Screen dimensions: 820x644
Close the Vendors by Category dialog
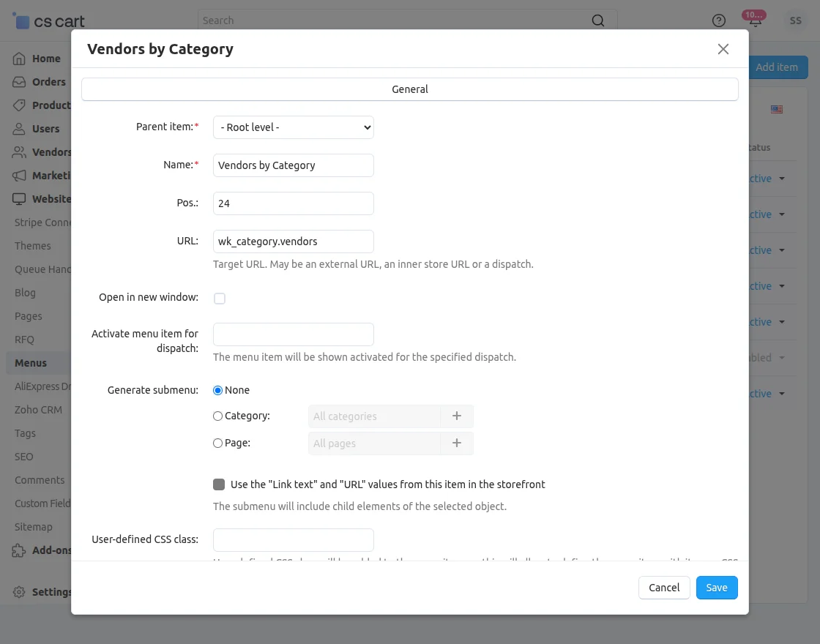coord(723,49)
